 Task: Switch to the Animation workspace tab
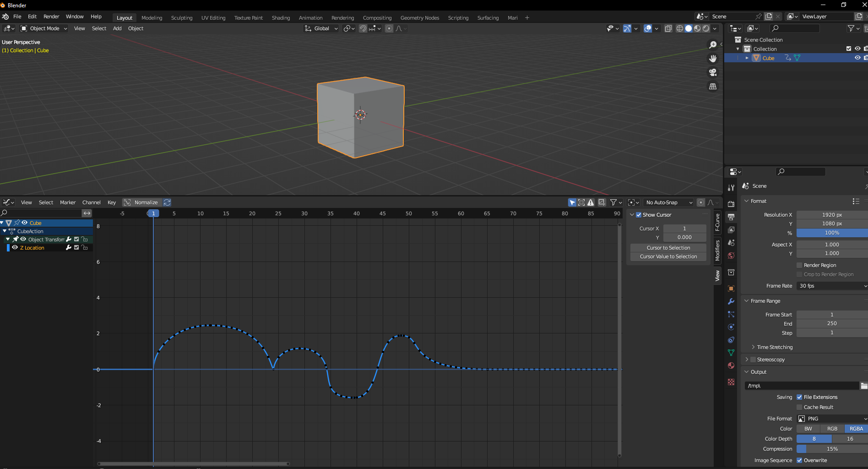(310, 18)
